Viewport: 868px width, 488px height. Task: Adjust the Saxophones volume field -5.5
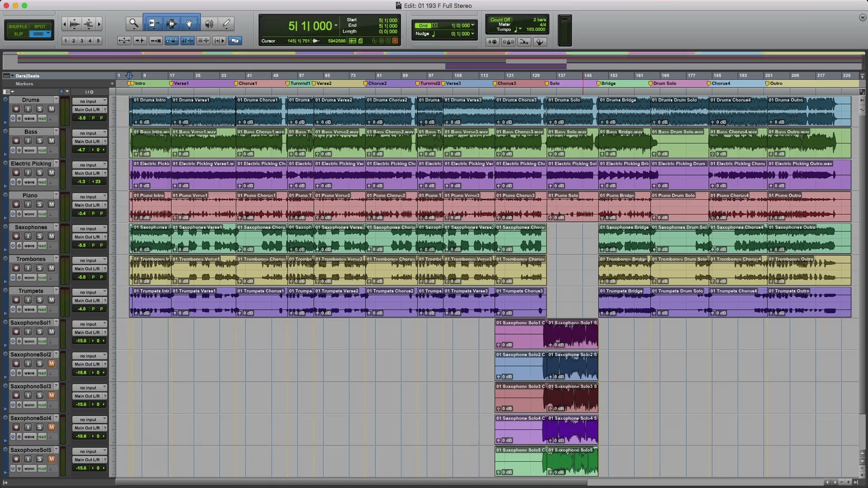[81, 245]
